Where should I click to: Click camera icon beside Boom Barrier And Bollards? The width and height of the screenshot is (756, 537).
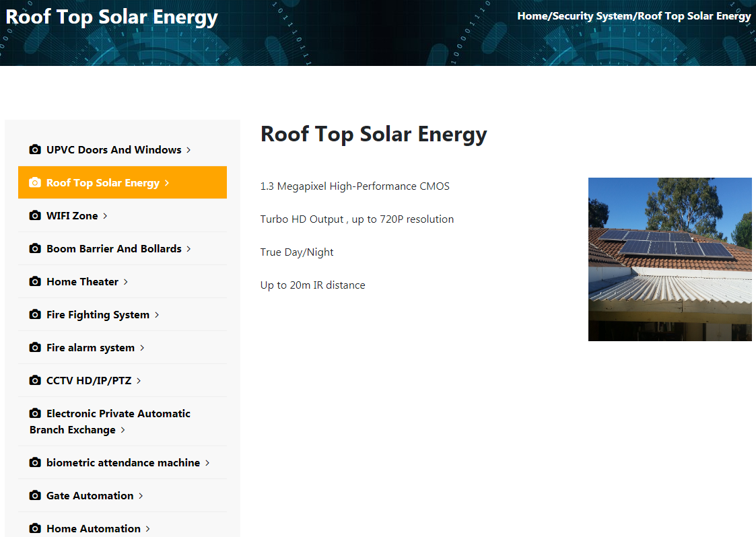[x=35, y=248]
